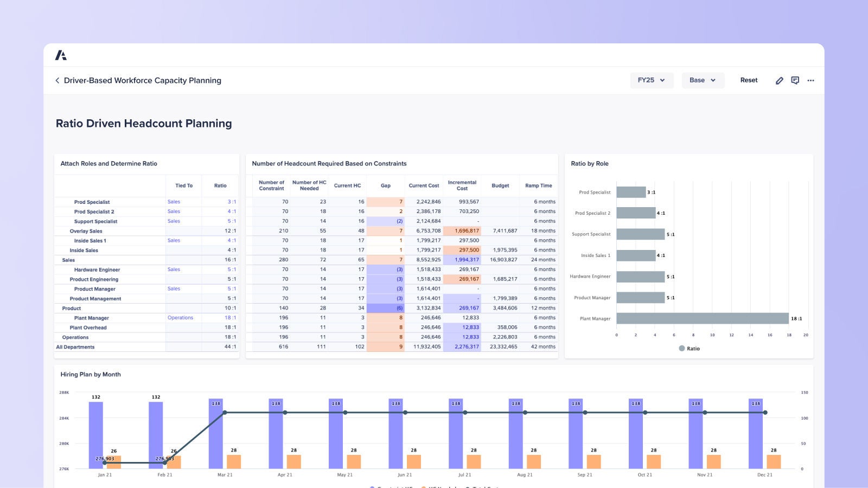This screenshot has height=488, width=868.
Task: Open the FY25 fiscal year dropdown
Action: (651, 80)
